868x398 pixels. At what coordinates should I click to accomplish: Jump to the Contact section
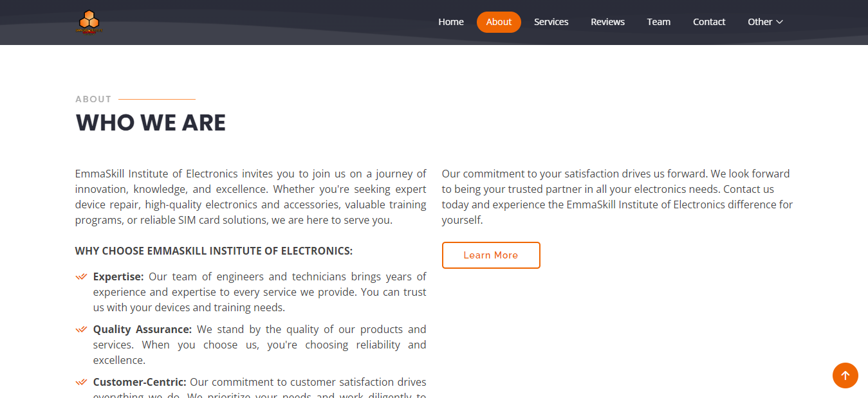point(709,22)
